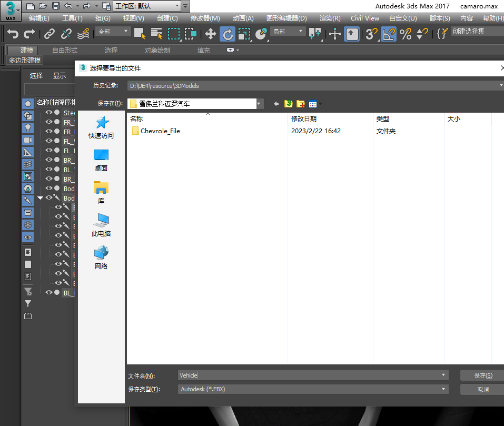Click Select and Manipulate crosshair icon

point(334,34)
